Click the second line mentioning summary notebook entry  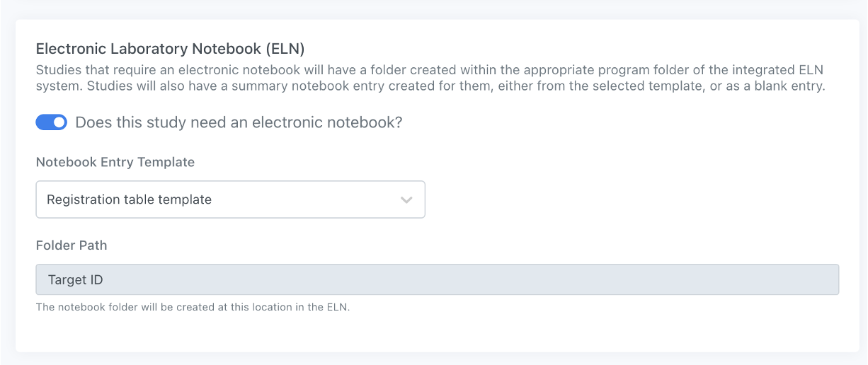point(430,86)
